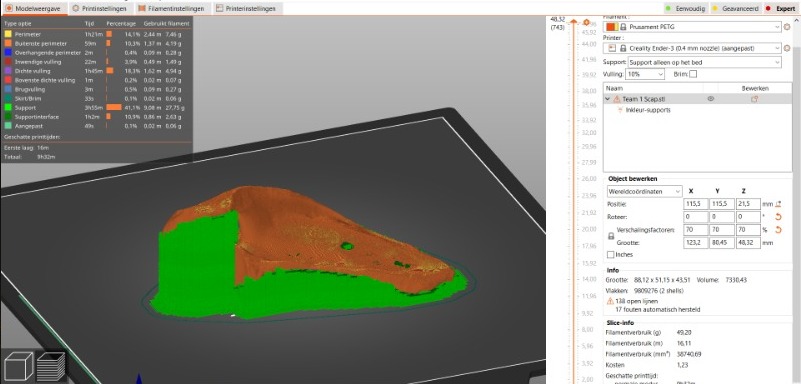Click the Printerinstellingen tab printer icon

point(220,9)
